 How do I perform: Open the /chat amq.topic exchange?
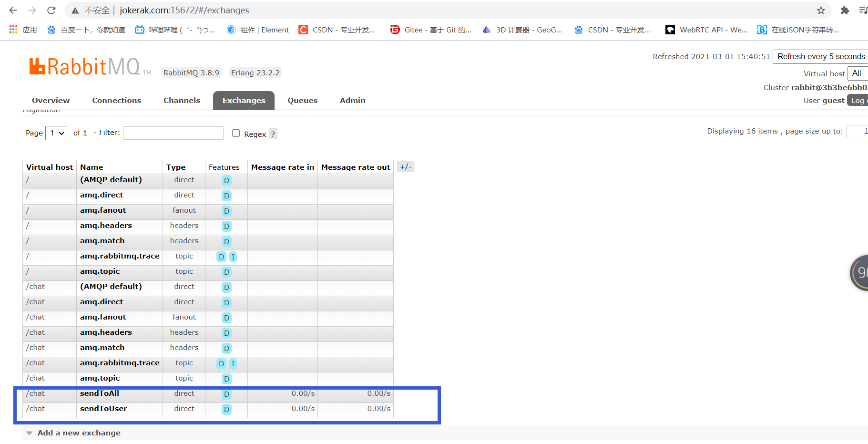click(100, 378)
